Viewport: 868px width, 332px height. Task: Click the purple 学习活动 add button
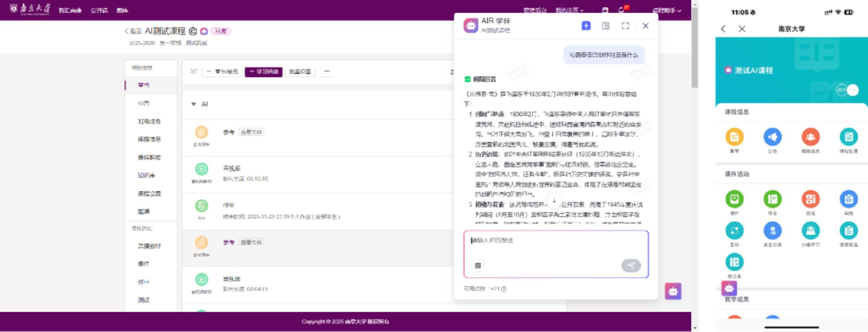click(x=264, y=72)
